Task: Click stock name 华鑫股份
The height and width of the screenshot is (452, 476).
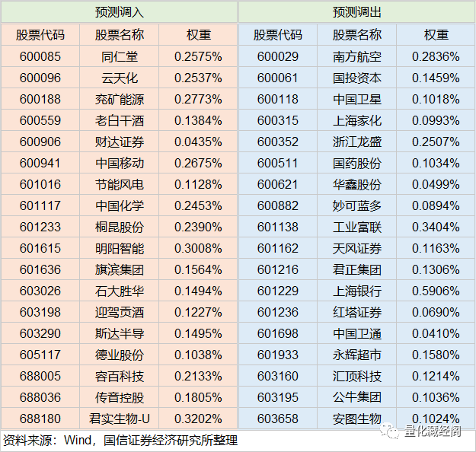Action: pos(357,184)
